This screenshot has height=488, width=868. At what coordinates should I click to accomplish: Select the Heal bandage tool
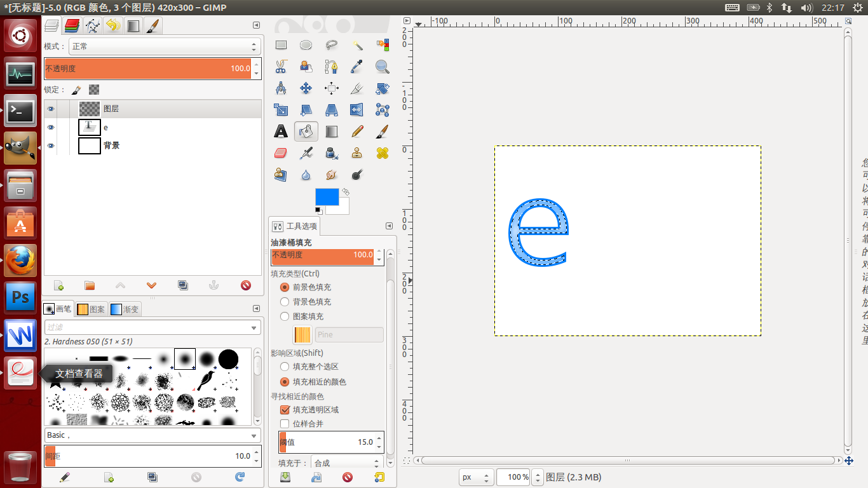click(x=382, y=153)
